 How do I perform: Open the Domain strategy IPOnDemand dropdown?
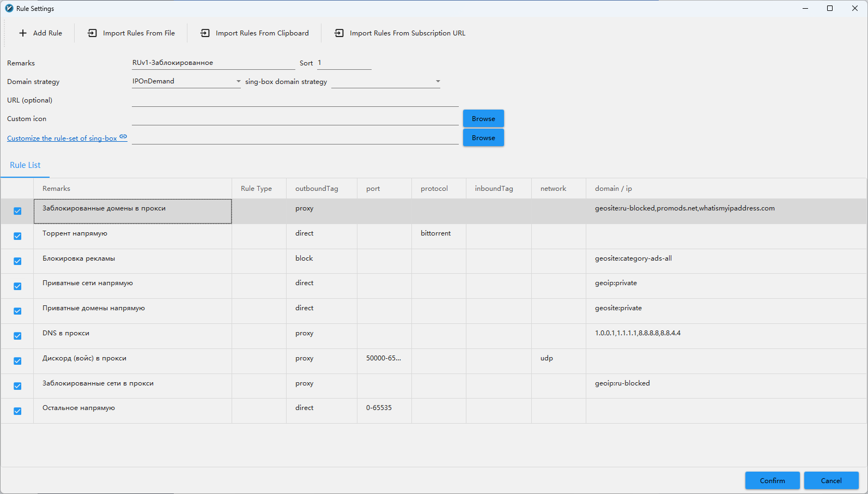click(x=238, y=81)
